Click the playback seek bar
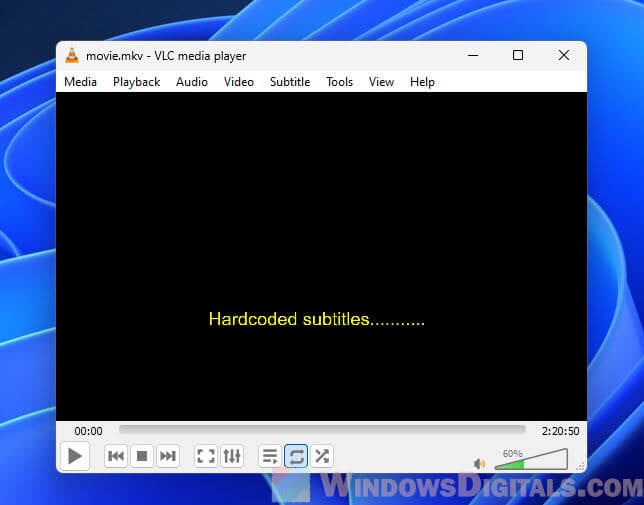 pyautogui.click(x=322, y=429)
